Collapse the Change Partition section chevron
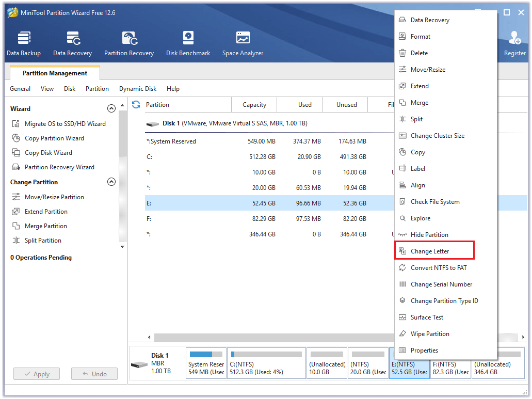The height and width of the screenshot is (399, 532). coord(111,182)
